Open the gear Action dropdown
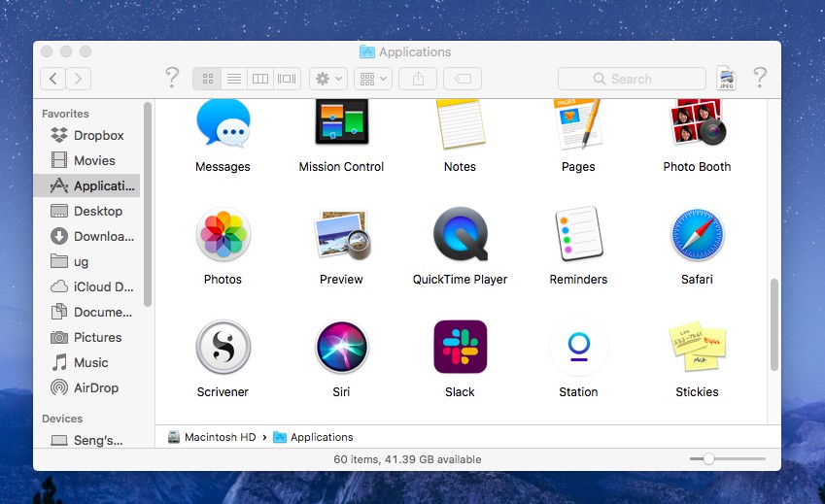 tap(328, 79)
